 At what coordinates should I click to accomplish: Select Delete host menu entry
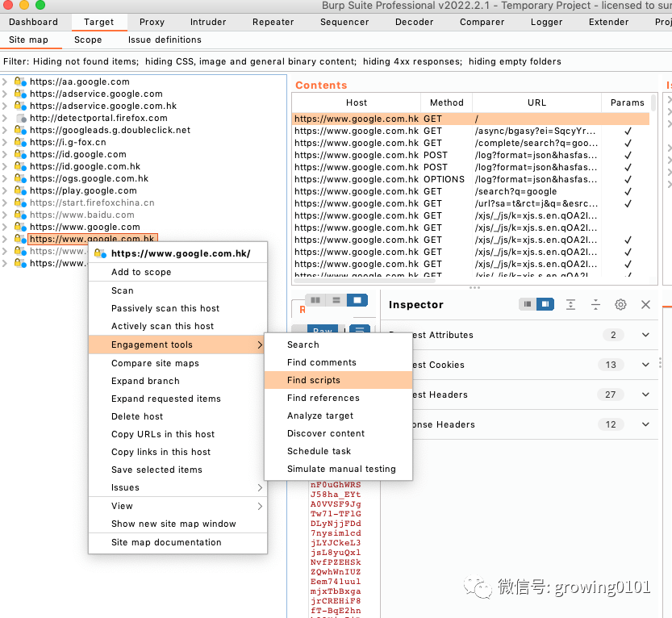(177, 416)
